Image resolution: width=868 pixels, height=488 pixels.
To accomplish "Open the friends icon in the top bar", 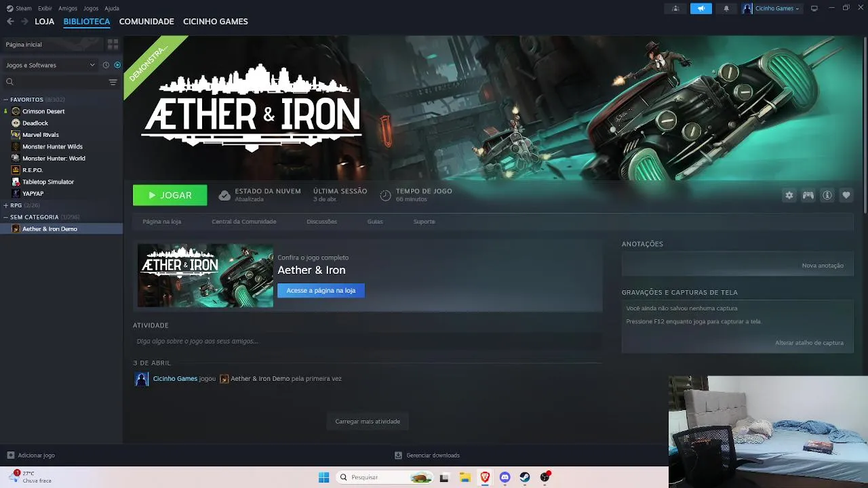I will [x=675, y=9].
